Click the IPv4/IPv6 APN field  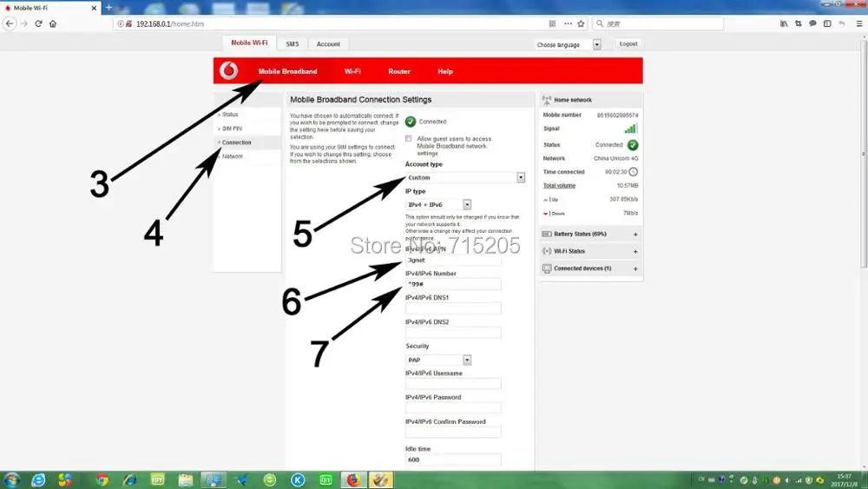tap(453, 261)
